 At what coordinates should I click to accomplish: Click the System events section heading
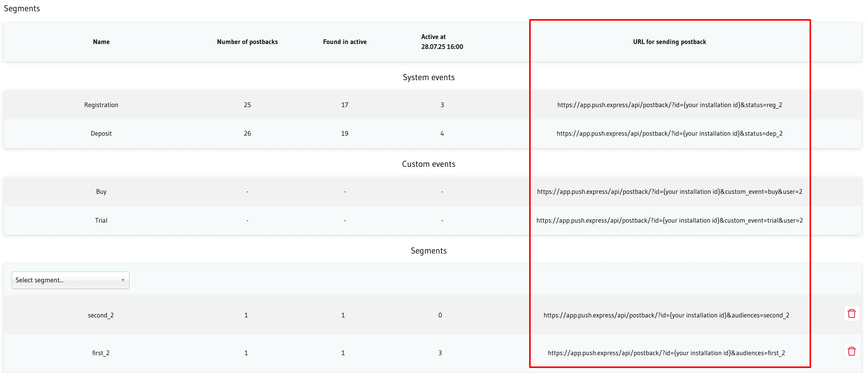tap(428, 77)
